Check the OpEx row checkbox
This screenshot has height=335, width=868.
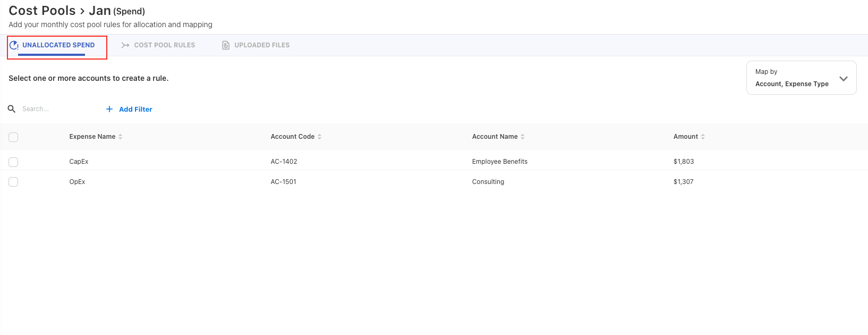click(13, 182)
